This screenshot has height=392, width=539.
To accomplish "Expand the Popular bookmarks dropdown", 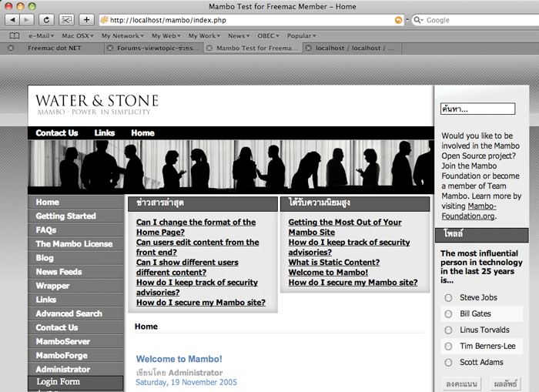I will [x=300, y=35].
